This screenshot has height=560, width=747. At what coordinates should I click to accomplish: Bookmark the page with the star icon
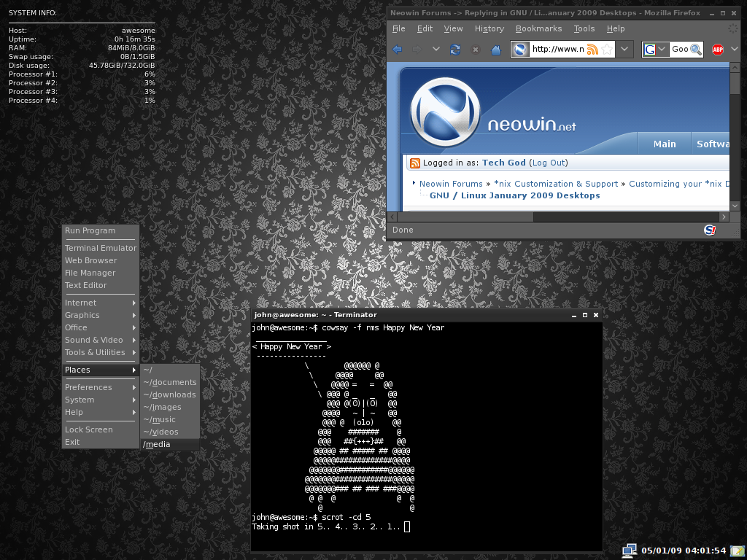point(605,50)
